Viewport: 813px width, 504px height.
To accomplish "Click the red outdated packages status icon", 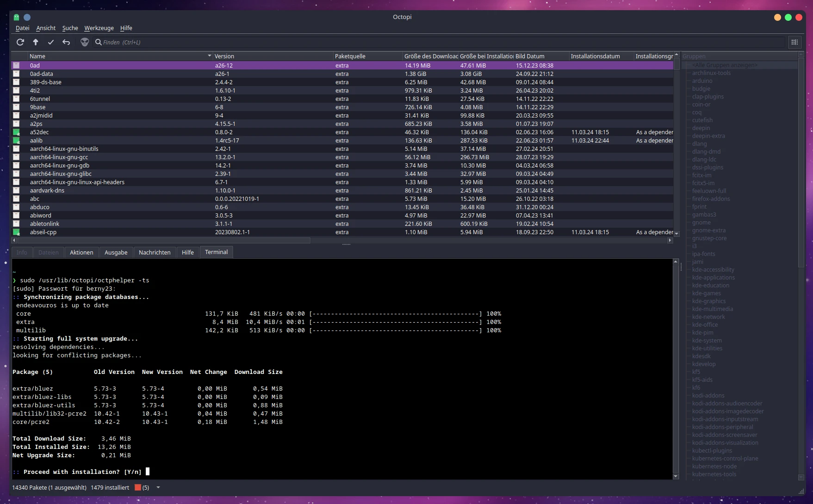I will pos(137,487).
